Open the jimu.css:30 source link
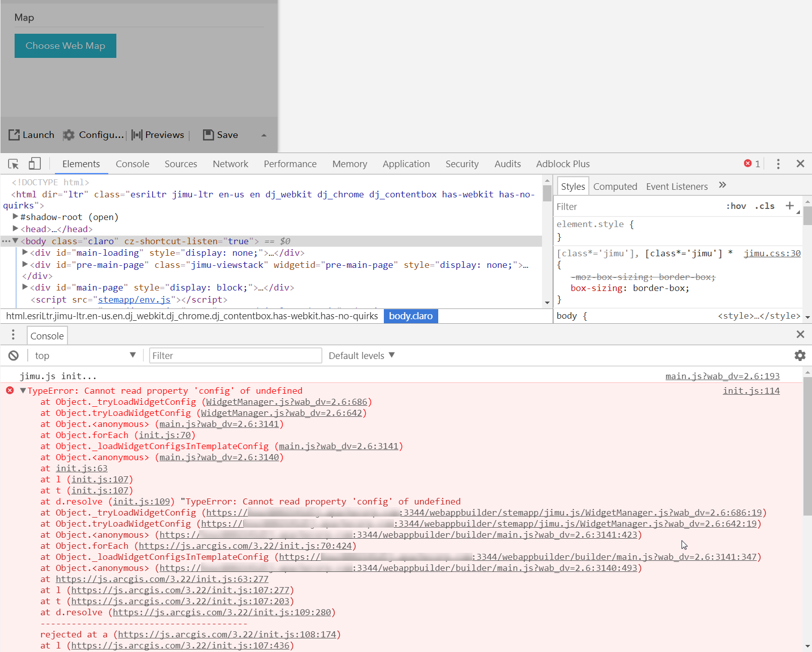The image size is (812, 652). (772, 253)
